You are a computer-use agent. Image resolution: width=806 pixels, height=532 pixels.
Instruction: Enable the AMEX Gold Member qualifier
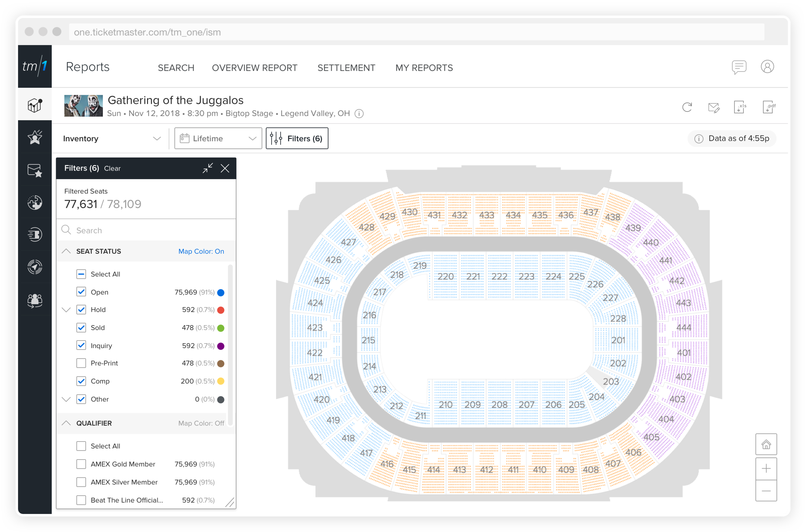coord(81,464)
